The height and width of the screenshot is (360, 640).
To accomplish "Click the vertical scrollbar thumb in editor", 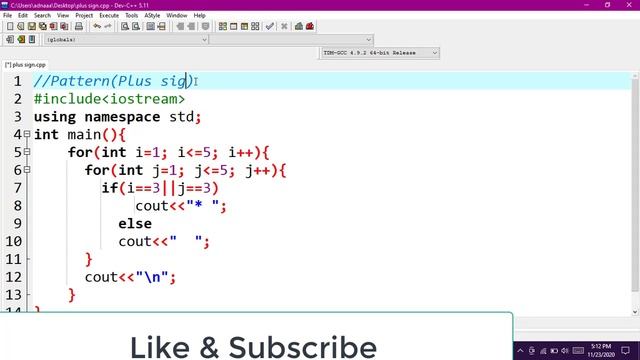I will [x=635, y=185].
